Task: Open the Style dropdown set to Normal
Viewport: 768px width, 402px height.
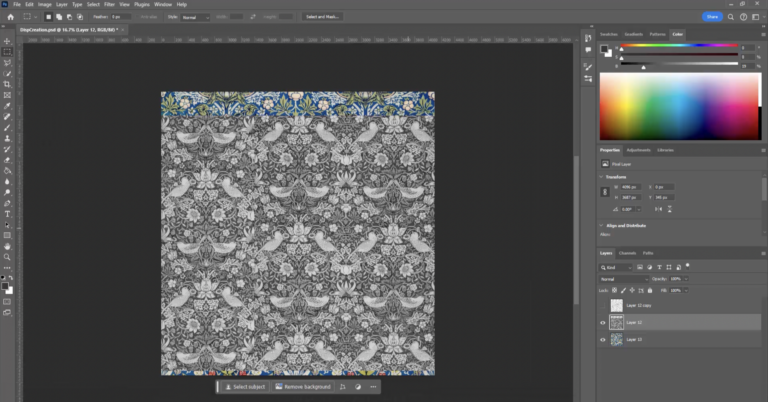Action: coord(195,17)
